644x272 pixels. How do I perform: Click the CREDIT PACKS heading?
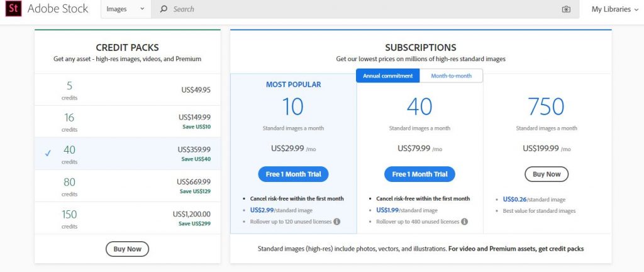pyautogui.click(x=127, y=48)
